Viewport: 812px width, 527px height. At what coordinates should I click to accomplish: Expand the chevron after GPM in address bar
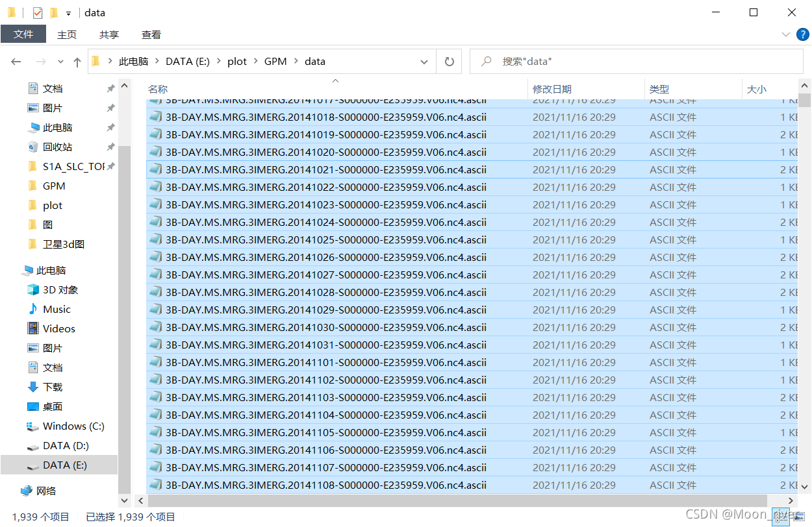tap(296, 61)
